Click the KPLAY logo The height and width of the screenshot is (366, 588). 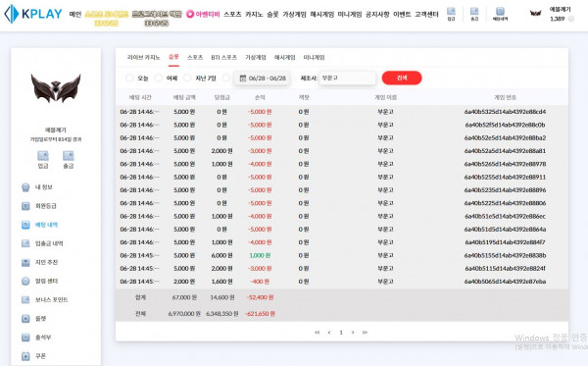[33, 14]
